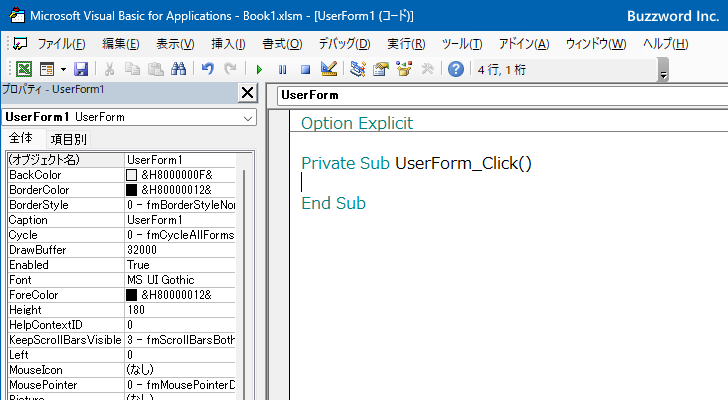Click the VBA app icon in title bar
The width and height of the screenshot is (728, 400).
point(17,15)
